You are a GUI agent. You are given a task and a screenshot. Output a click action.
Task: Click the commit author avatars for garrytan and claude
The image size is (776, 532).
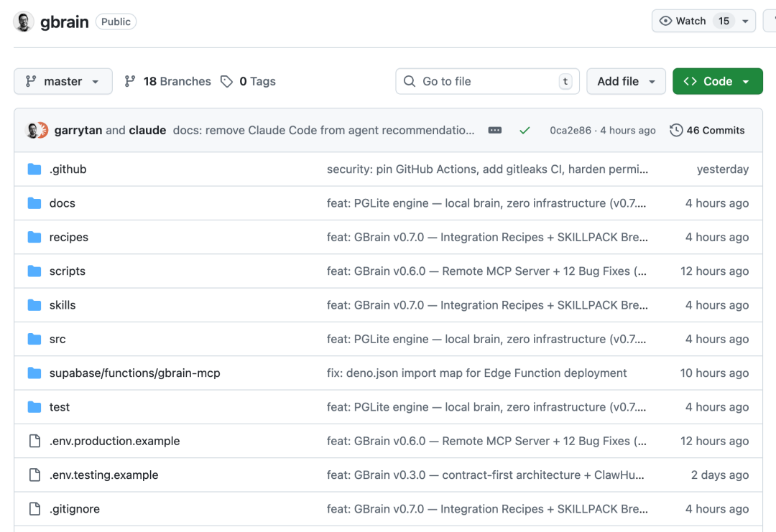pyautogui.click(x=36, y=130)
